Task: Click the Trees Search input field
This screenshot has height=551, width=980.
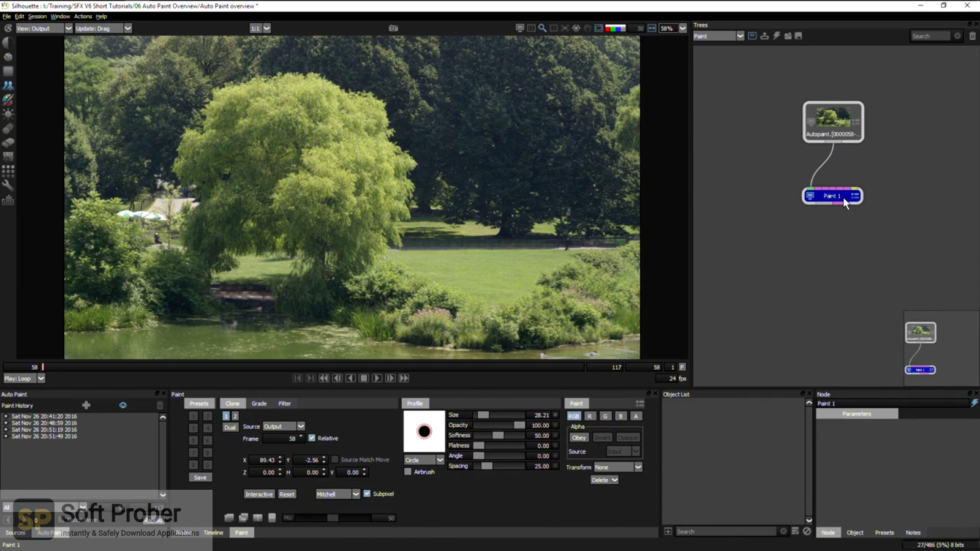Action: 932,36
